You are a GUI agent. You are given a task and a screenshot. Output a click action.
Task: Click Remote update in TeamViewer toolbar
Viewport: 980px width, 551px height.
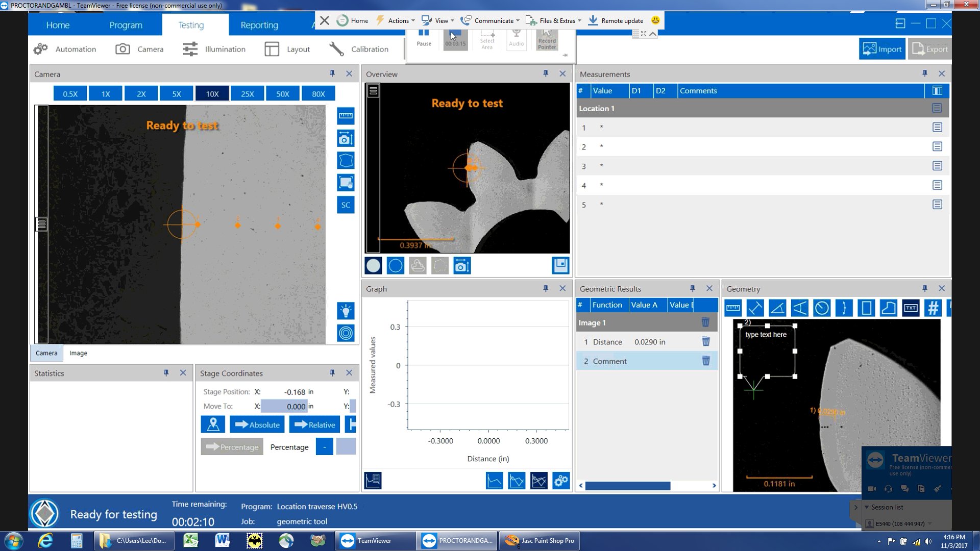tap(616, 20)
